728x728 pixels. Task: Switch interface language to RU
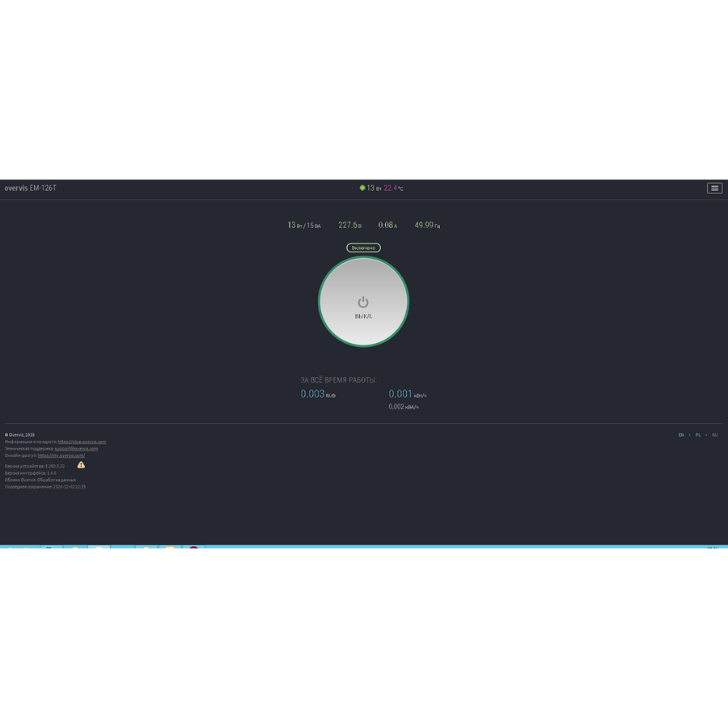coord(715,435)
